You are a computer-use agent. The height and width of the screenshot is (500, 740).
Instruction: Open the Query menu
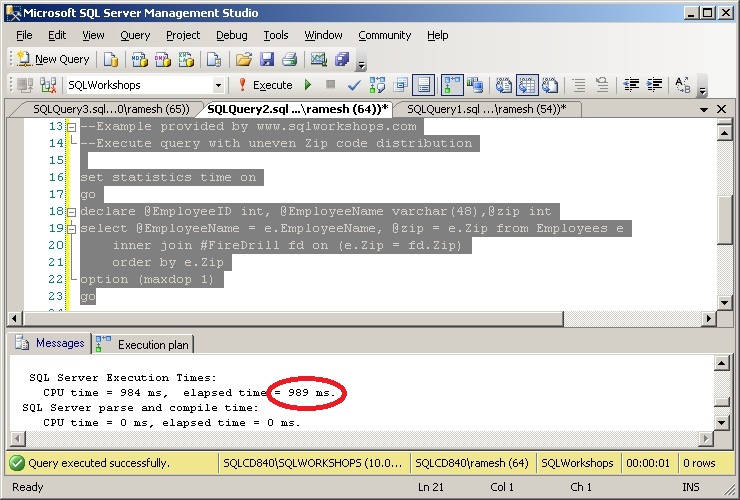135,35
